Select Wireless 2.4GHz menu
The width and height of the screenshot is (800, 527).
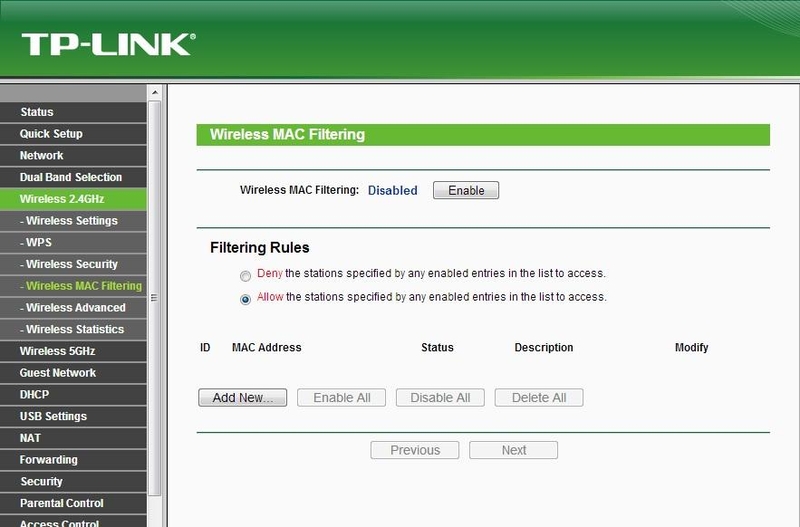tap(73, 199)
